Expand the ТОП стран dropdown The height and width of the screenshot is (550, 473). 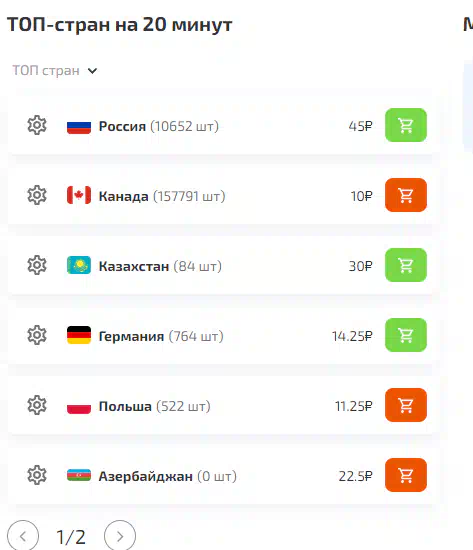pyautogui.click(x=55, y=71)
